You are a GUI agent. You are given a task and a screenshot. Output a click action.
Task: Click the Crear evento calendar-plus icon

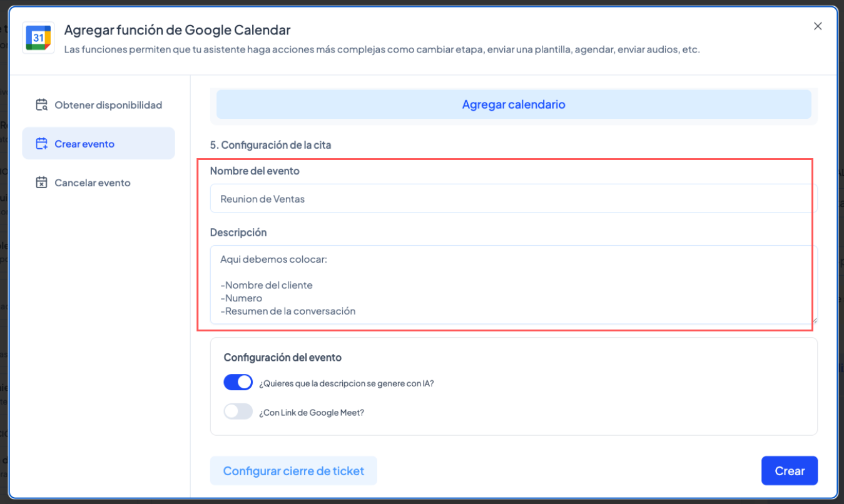pyautogui.click(x=41, y=144)
